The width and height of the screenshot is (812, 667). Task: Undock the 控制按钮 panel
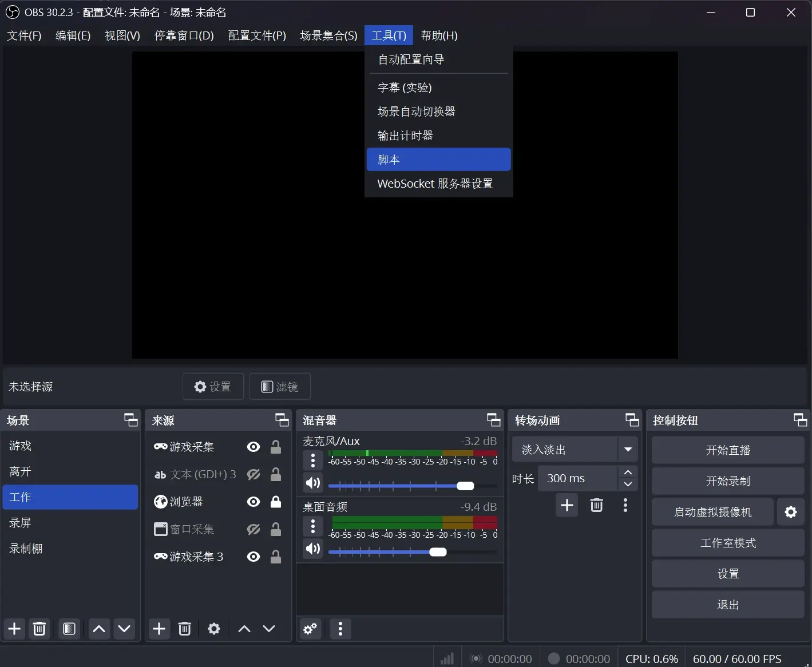coord(801,420)
